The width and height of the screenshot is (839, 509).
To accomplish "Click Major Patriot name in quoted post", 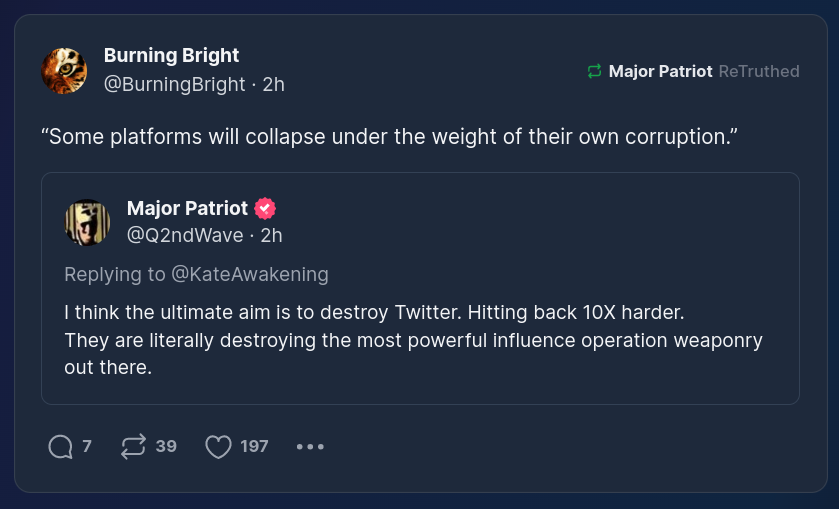I will (187, 208).
